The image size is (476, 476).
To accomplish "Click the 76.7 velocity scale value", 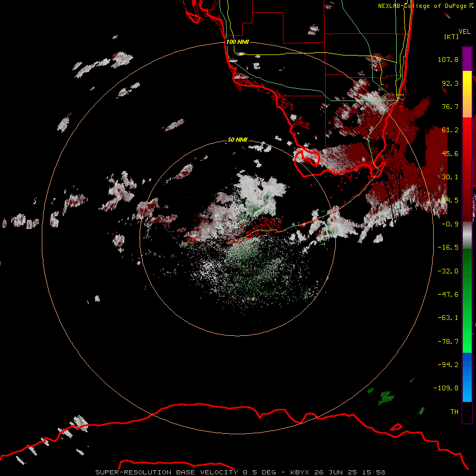I will tap(450, 106).
